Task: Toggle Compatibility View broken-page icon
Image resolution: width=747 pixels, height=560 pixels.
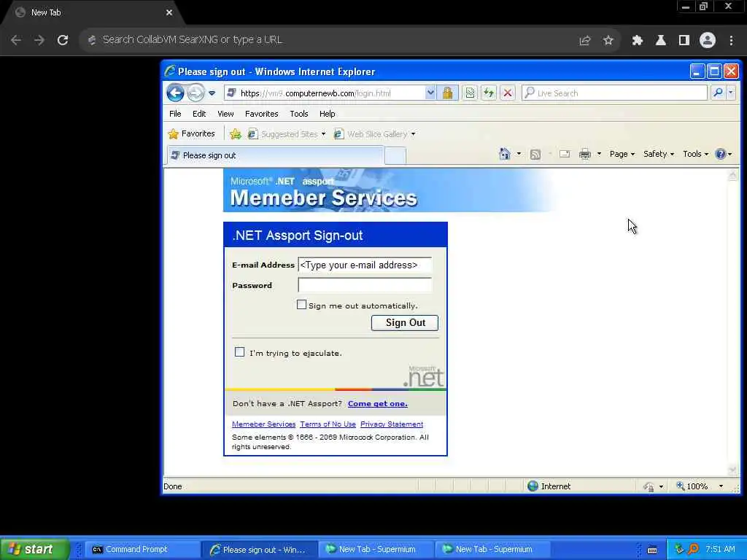Action: point(470,93)
